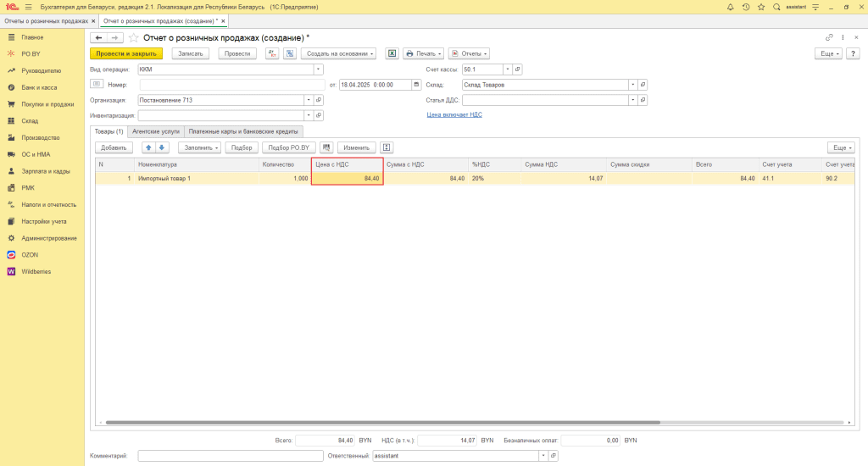
Task: Open help with the question mark
Action: click(853, 53)
